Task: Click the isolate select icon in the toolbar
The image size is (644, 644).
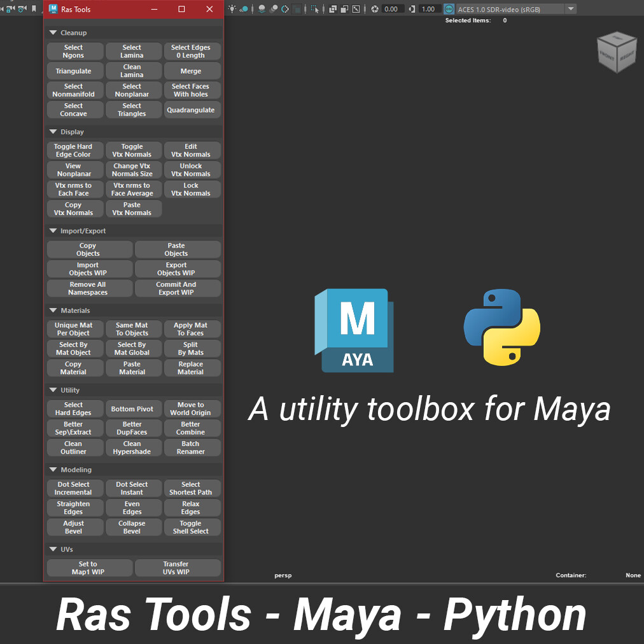Action: pyautogui.click(x=314, y=9)
